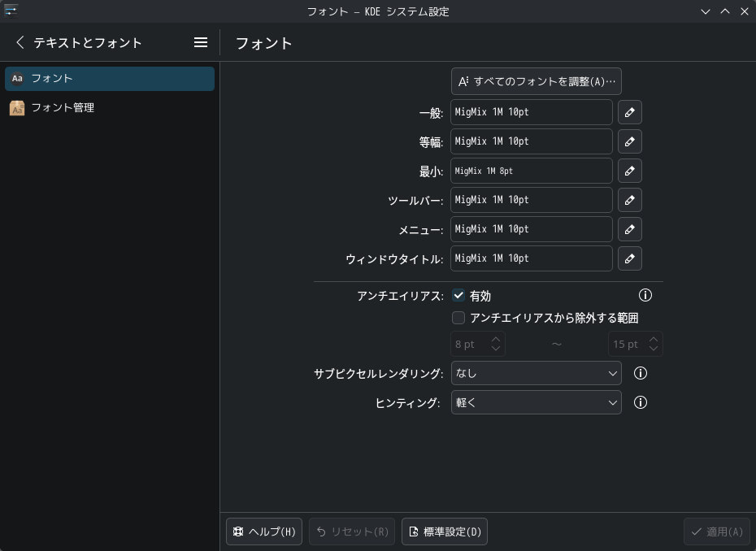The image size is (756, 551).
Task: Open the ツールバー font chooser pencil icon
Action: tap(630, 200)
